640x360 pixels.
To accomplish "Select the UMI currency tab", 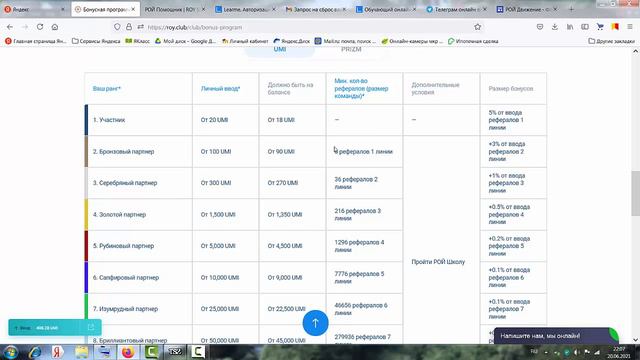I will (x=280, y=50).
